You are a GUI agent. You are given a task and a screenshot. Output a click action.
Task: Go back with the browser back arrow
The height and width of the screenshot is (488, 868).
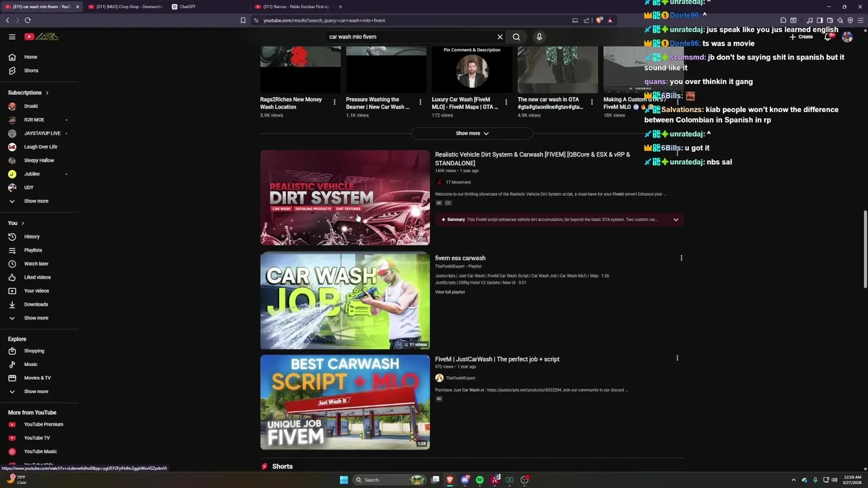(x=7, y=20)
